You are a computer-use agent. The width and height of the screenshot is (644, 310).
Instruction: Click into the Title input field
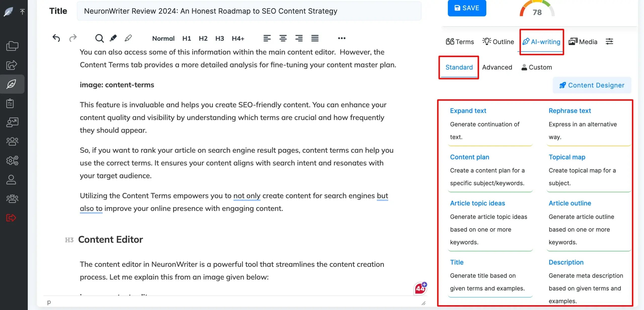coord(249,11)
